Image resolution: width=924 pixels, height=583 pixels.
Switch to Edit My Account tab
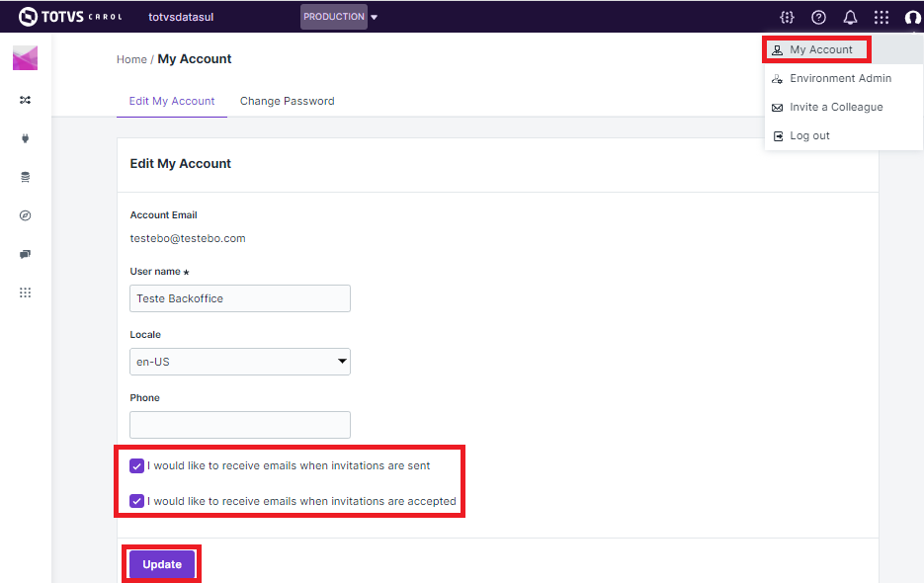pos(172,101)
